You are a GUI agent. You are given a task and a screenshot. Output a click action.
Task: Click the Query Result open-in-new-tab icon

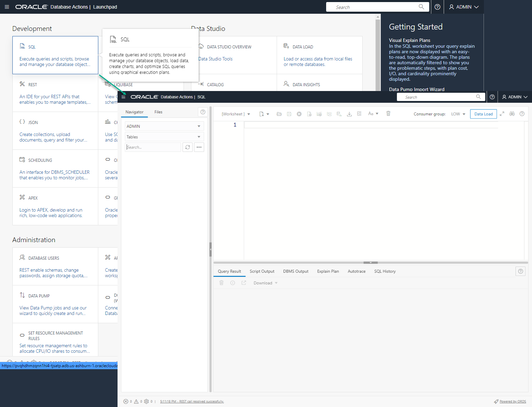point(244,283)
